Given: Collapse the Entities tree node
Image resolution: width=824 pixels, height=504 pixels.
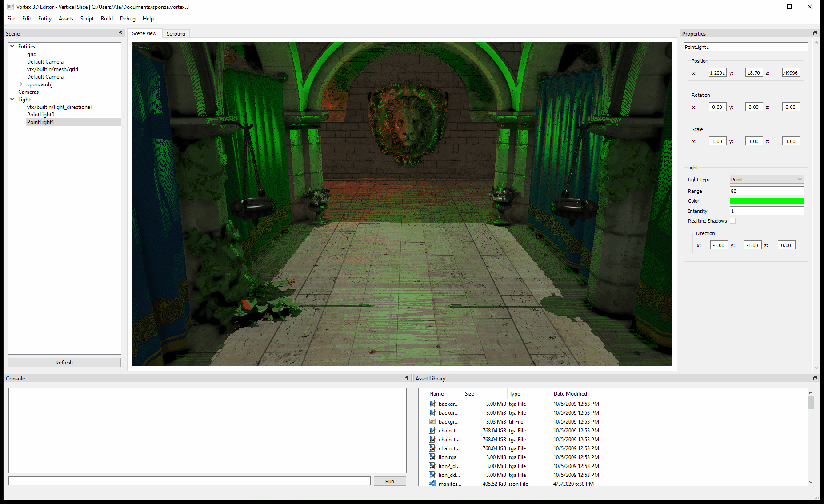Looking at the screenshot, I should (12, 46).
